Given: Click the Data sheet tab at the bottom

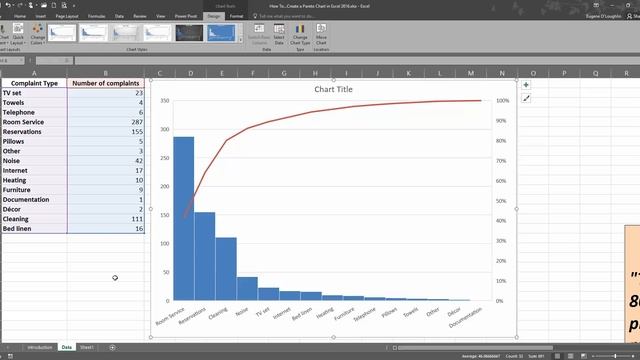Looking at the screenshot, I should click(67, 347).
